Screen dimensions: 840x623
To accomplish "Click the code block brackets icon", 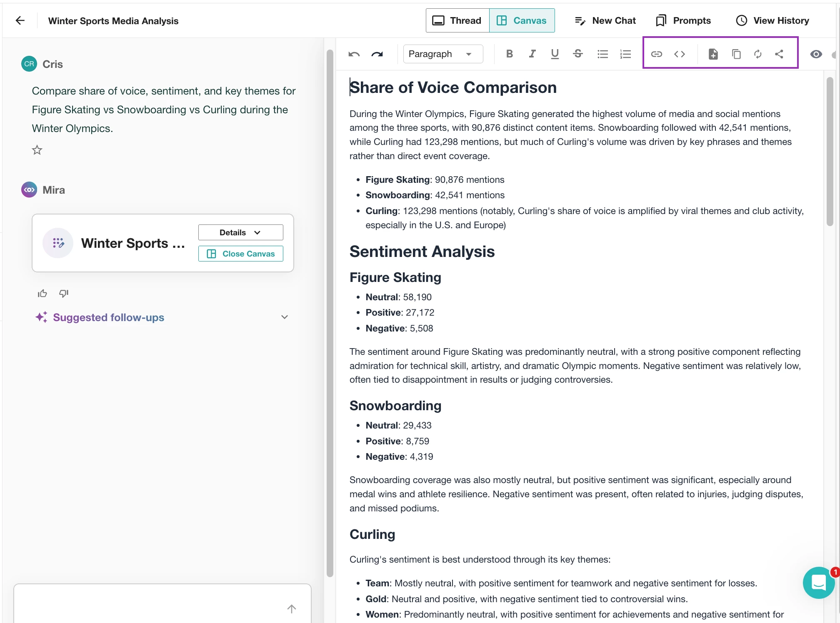I will pyautogui.click(x=679, y=54).
